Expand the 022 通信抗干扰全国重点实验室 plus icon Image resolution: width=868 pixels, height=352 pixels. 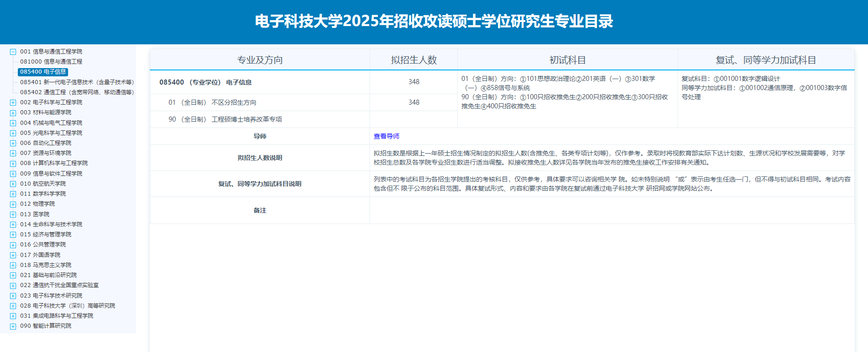pos(13,286)
